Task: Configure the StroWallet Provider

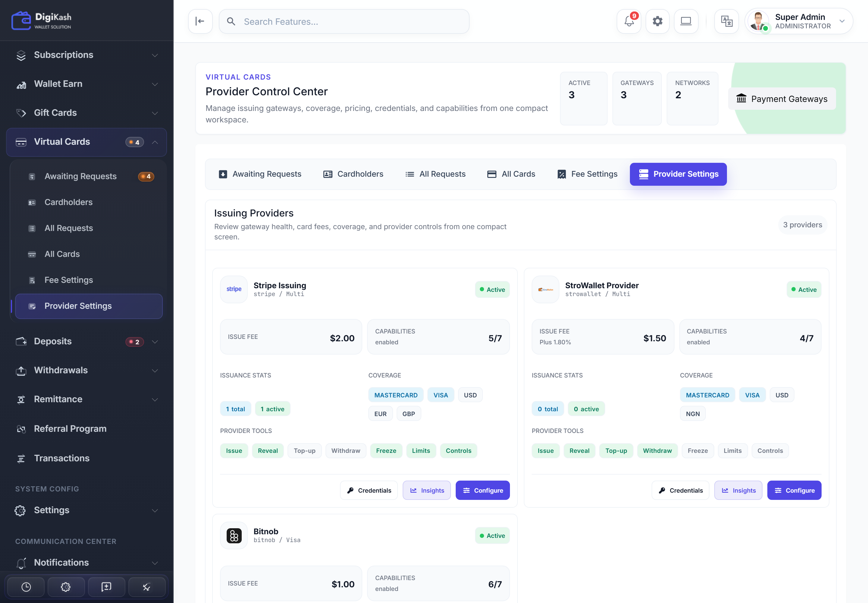Action: 794,491
